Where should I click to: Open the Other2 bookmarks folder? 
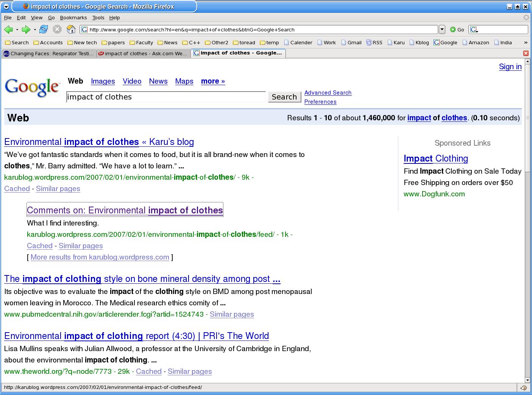click(217, 42)
